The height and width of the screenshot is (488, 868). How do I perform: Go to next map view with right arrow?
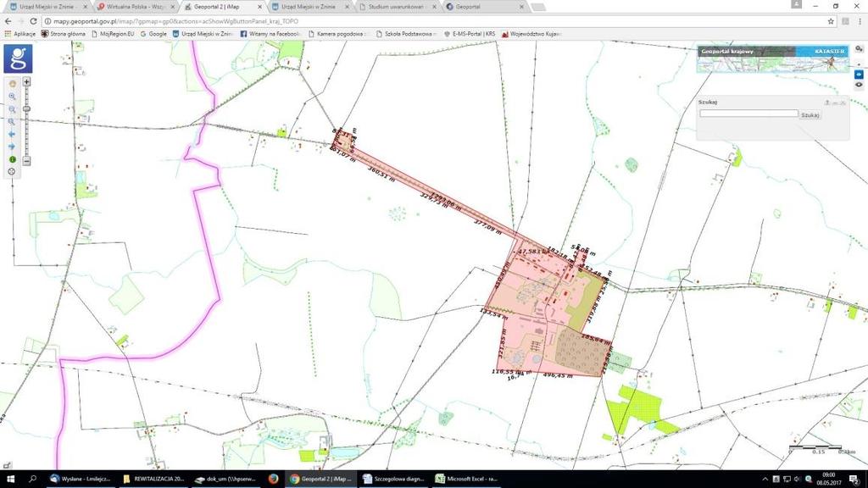click(12, 147)
